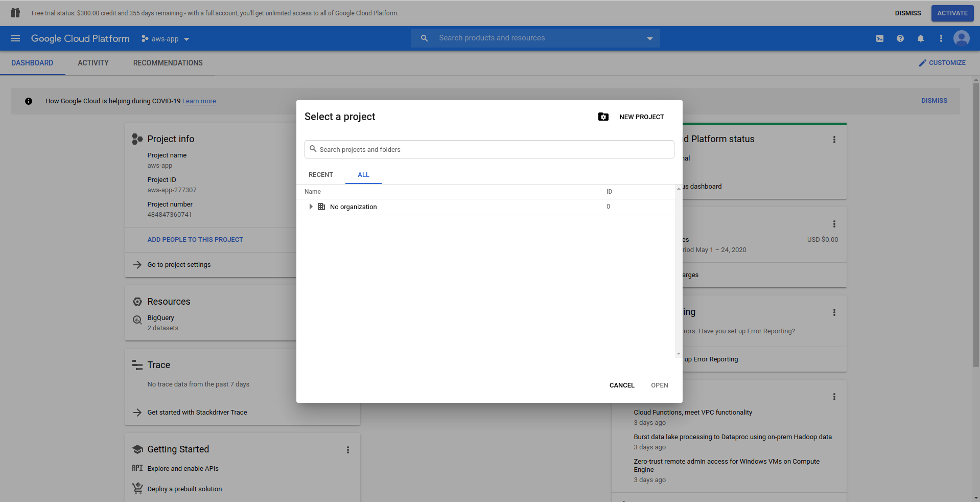Click the gift icon in trial banner
The width and height of the screenshot is (980, 502).
tap(15, 13)
